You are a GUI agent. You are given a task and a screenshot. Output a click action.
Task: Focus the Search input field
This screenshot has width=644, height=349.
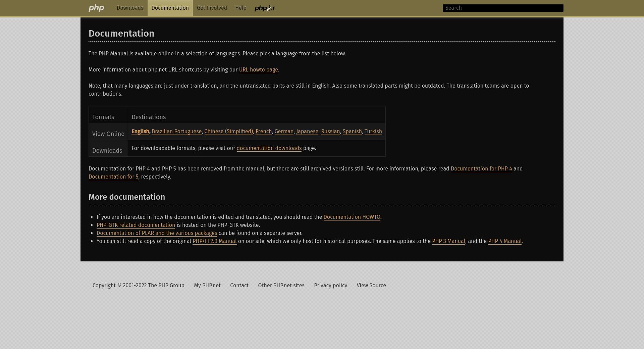click(503, 8)
